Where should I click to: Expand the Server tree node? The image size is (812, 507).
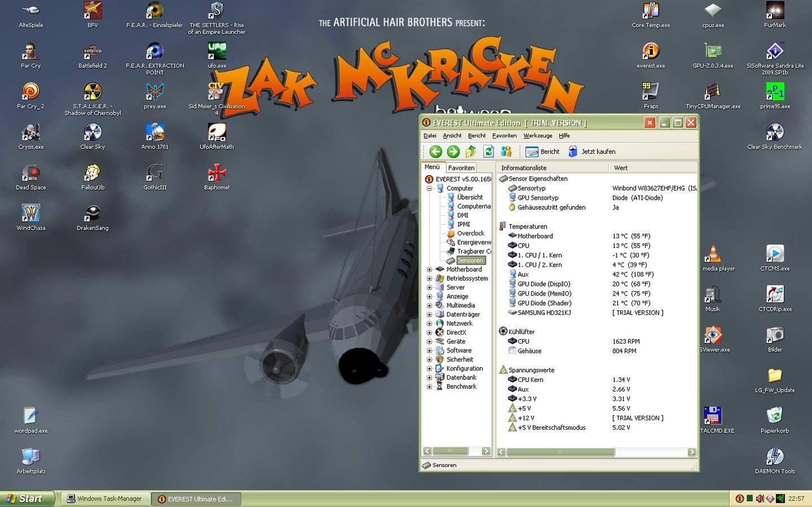429,288
